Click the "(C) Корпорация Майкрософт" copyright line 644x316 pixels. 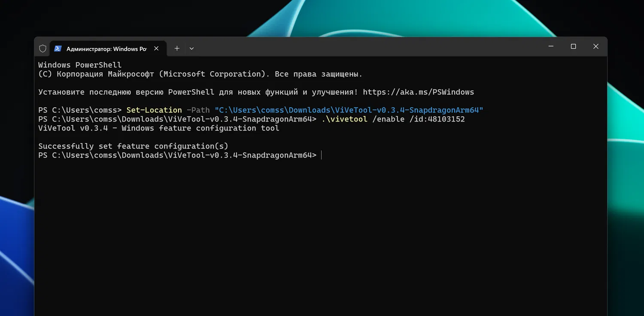(200, 74)
